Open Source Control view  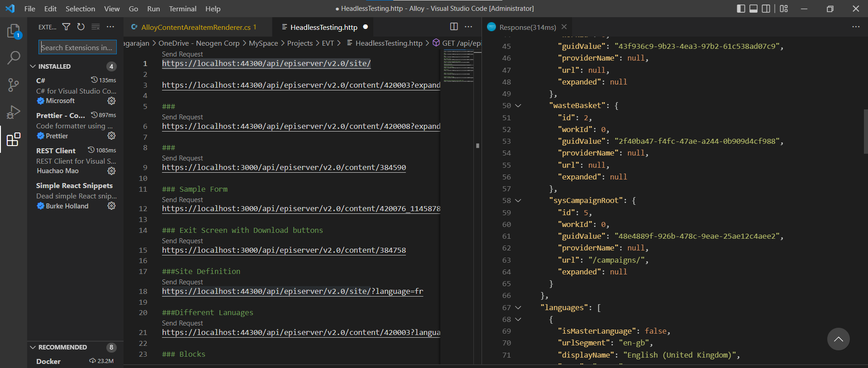(14, 85)
